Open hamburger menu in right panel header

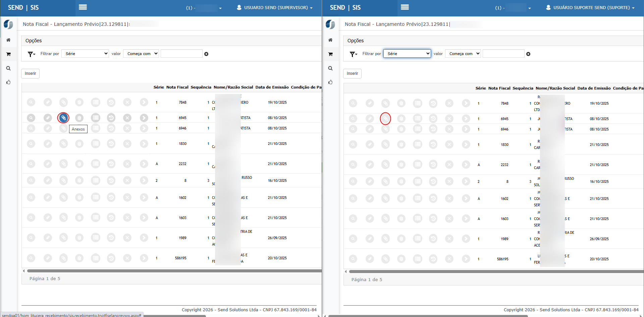click(x=405, y=7)
